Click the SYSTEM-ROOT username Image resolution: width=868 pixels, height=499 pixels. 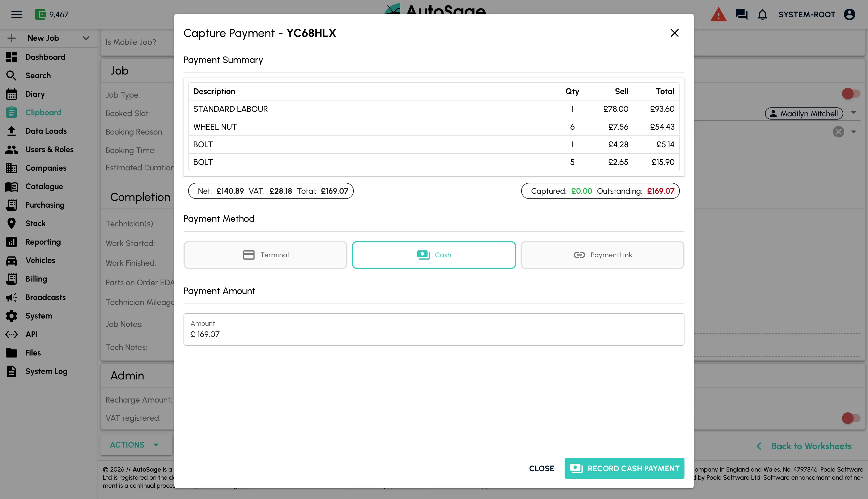coord(807,14)
